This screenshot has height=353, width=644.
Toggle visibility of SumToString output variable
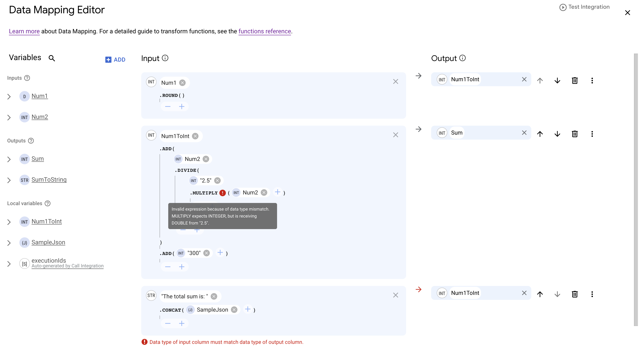click(x=9, y=179)
